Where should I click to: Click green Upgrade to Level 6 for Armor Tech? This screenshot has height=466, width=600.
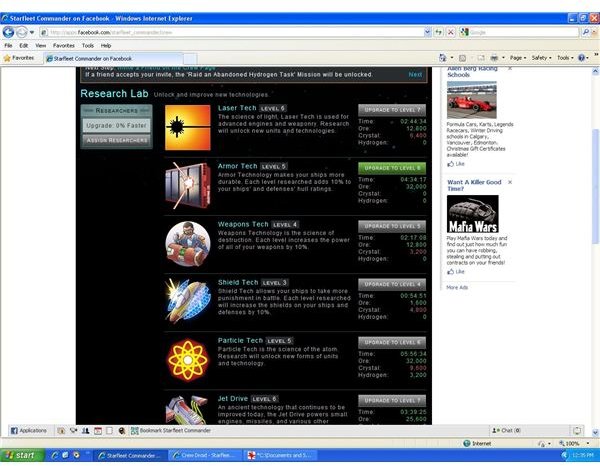click(392, 168)
